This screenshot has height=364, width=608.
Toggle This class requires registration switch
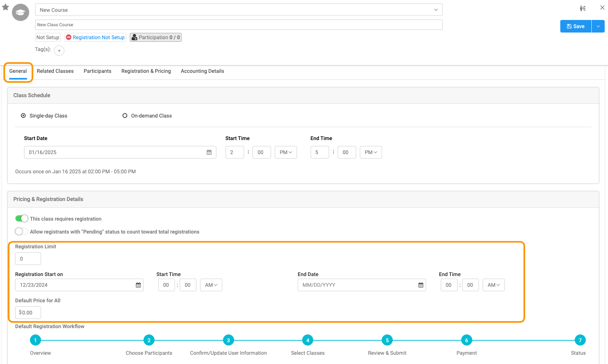tap(21, 218)
